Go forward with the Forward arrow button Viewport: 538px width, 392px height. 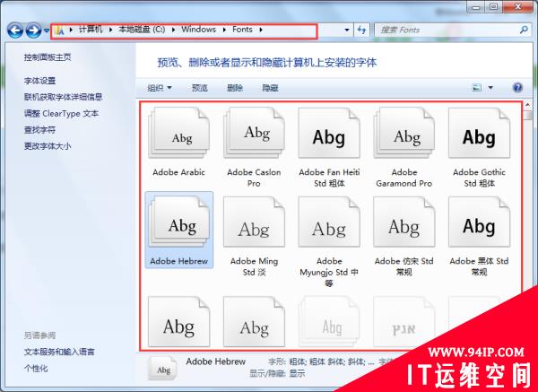pyautogui.click(x=34, y=30)
